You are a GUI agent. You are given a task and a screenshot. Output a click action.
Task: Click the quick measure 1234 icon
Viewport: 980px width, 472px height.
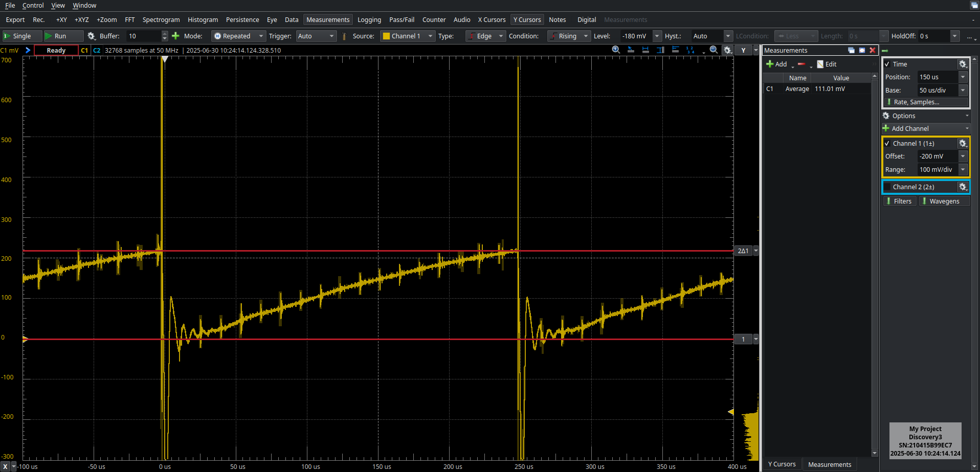point(691,50)
